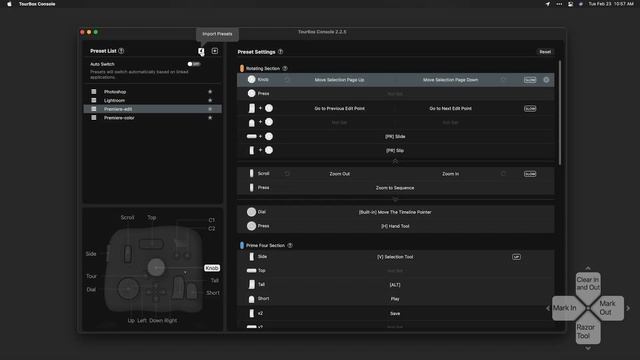Open the Apple menu

coord(9,4)
